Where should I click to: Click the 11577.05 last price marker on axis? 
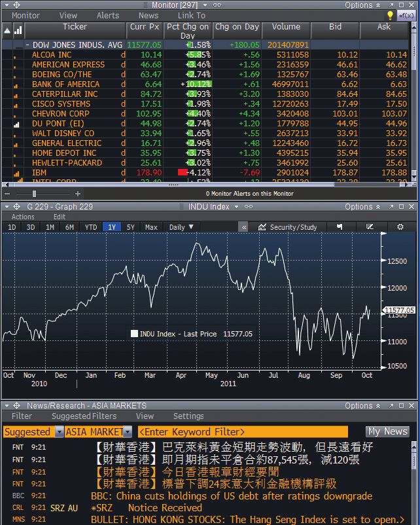[400, 310]
